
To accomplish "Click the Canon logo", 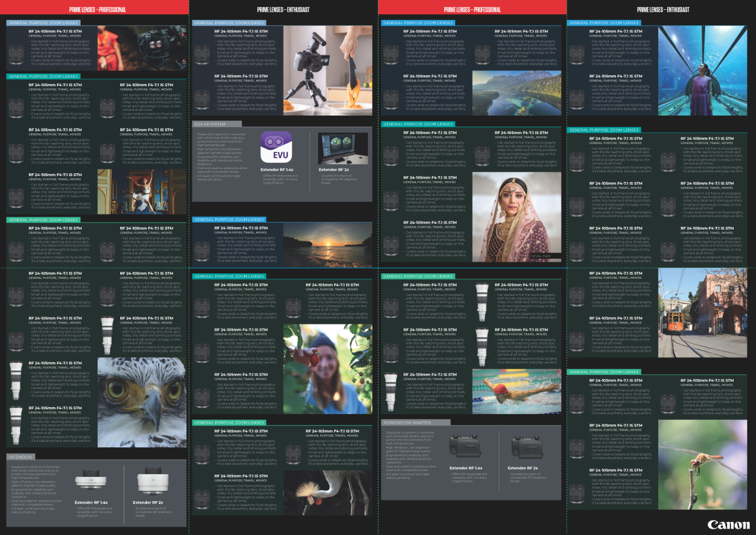I will pos(728,525).
